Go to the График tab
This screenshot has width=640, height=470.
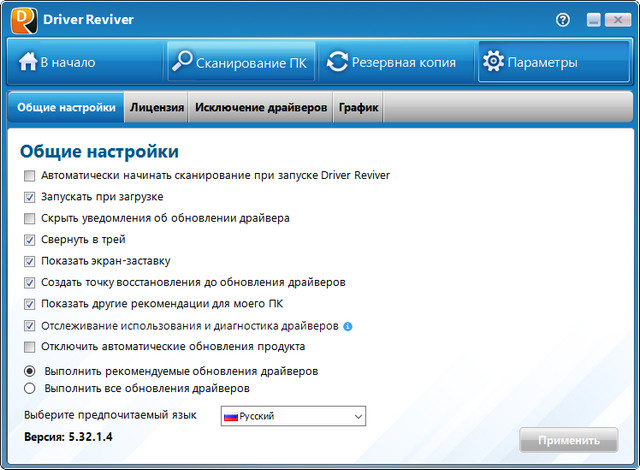click(358, 108)
